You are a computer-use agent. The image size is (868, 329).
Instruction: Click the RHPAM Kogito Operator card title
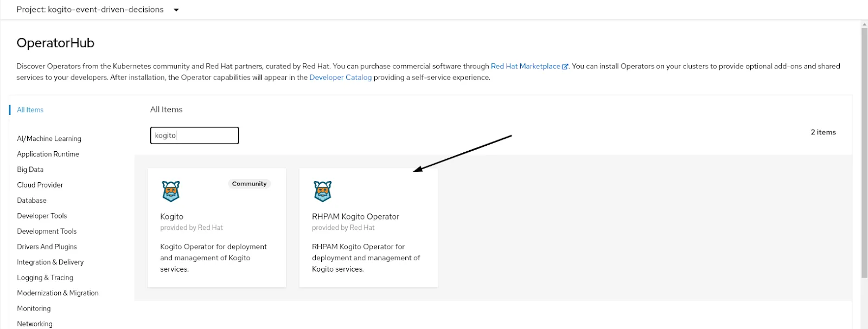[x=355, y=216]
